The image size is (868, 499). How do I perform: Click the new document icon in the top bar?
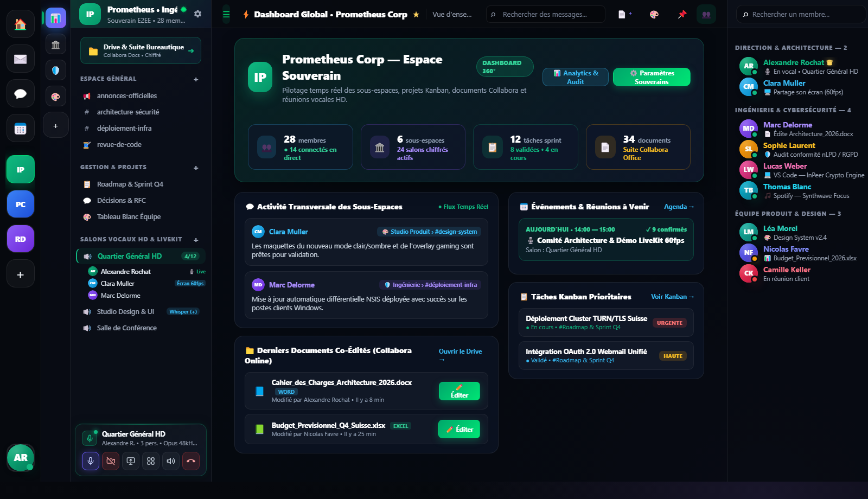pyautogui.click(x=625, y=14)
